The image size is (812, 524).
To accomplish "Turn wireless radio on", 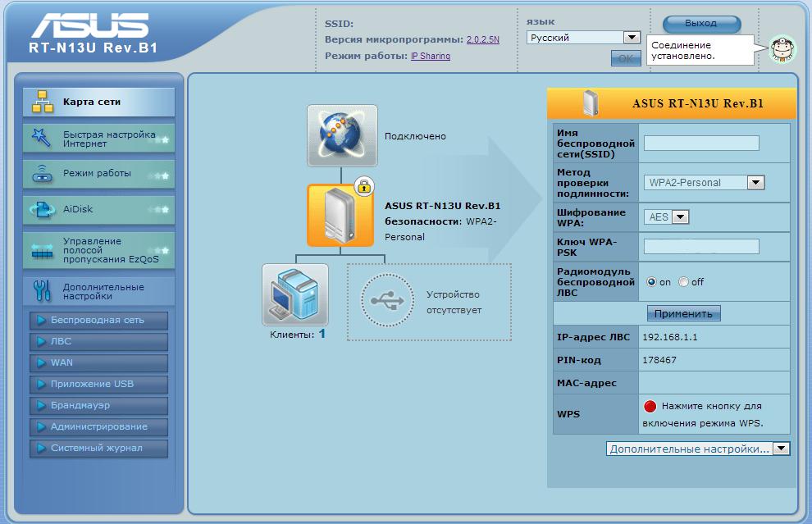I will (651, 282).
